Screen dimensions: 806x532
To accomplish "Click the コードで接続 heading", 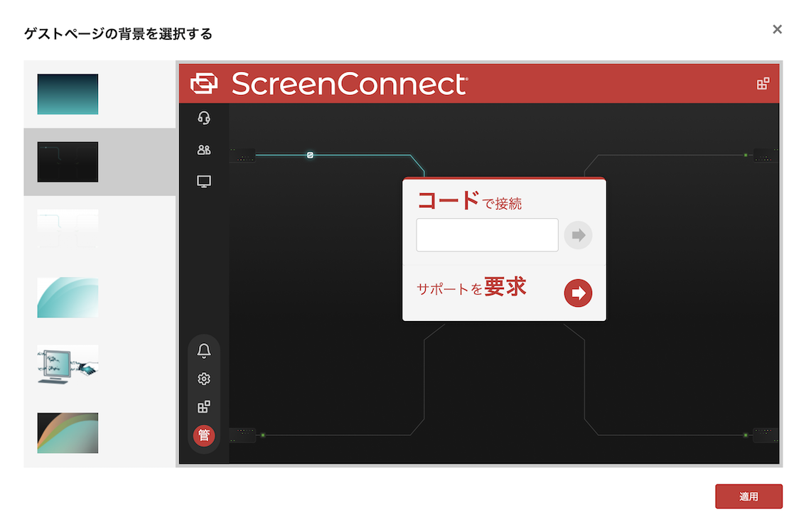I will click(469, 201).
